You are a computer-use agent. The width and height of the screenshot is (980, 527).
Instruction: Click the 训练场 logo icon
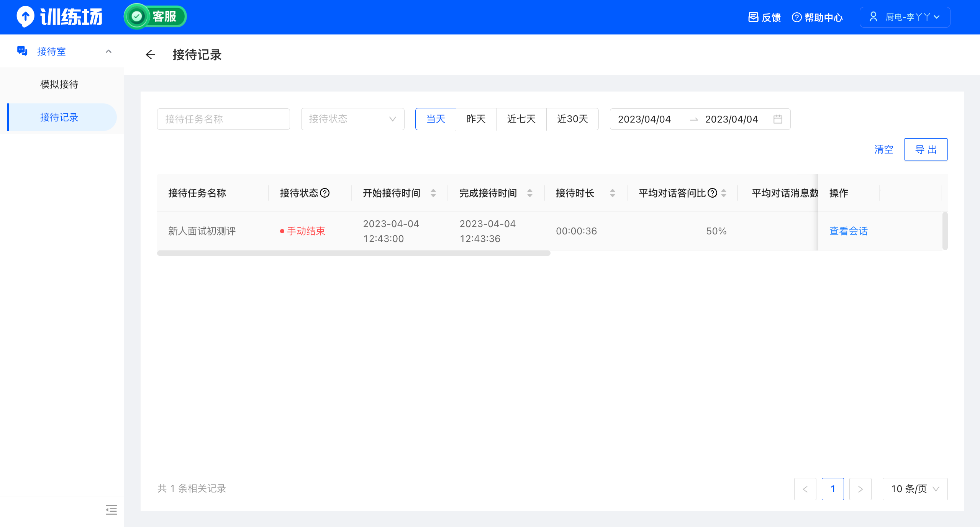tap(25, 17)
